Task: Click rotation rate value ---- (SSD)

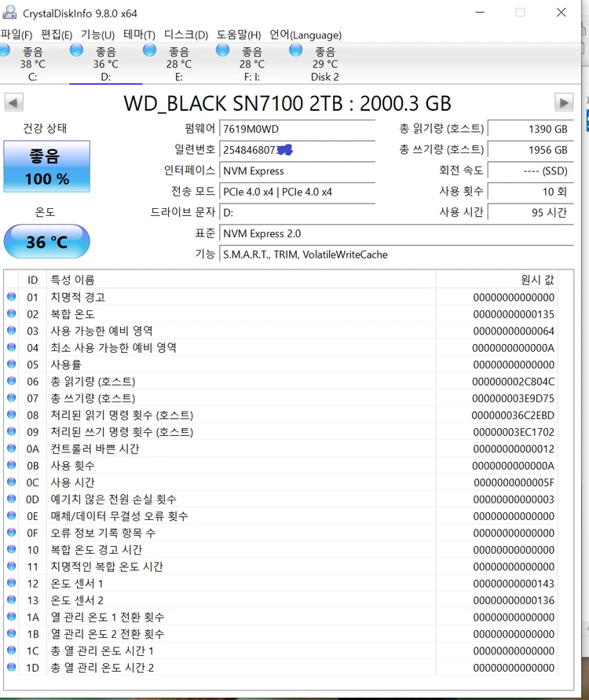Action: pyautogui.click(x=531, y=171)
